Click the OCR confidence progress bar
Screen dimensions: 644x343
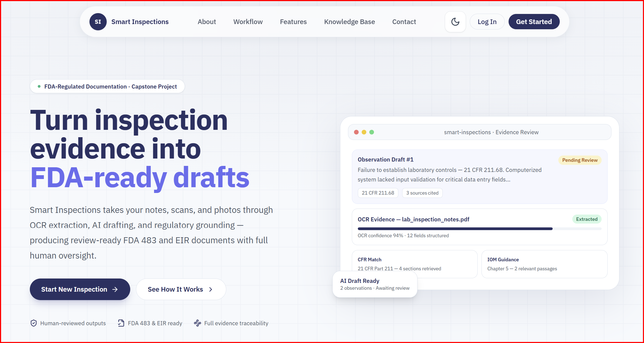[480, 229]
